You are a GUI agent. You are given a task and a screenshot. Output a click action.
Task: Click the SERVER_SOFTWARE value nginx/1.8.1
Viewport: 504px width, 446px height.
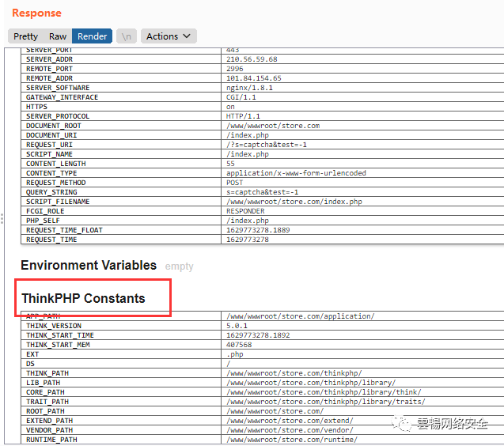coord(249,88)
